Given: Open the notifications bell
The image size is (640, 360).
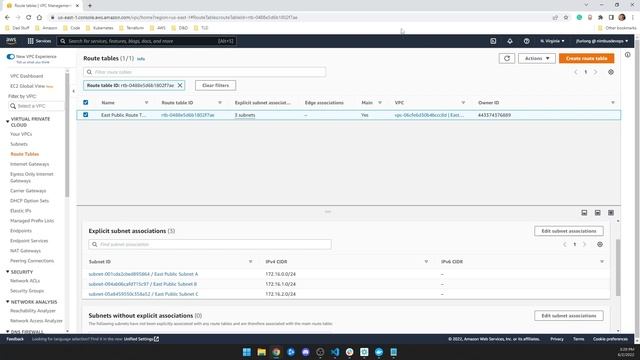Looking at the screenshot, I should click(510, 41).
